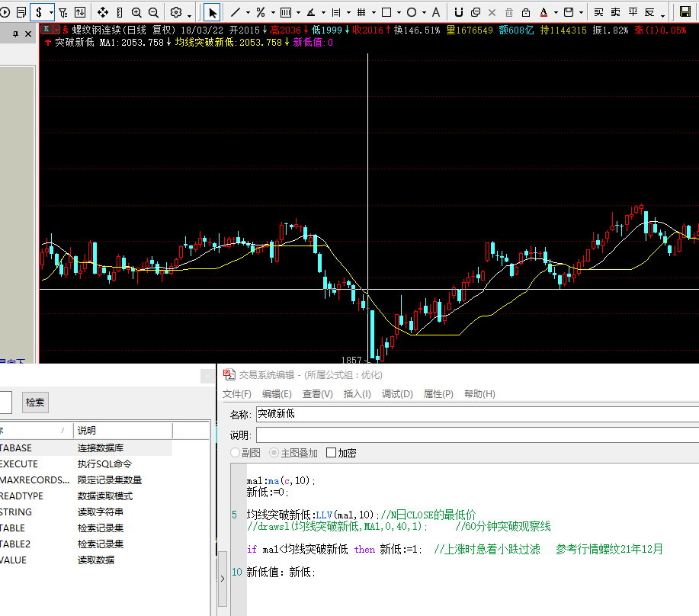Open the 文件(F) menu
Image resolution: width=699 pixels, height=616 pixels.
[x=237, y=394]
